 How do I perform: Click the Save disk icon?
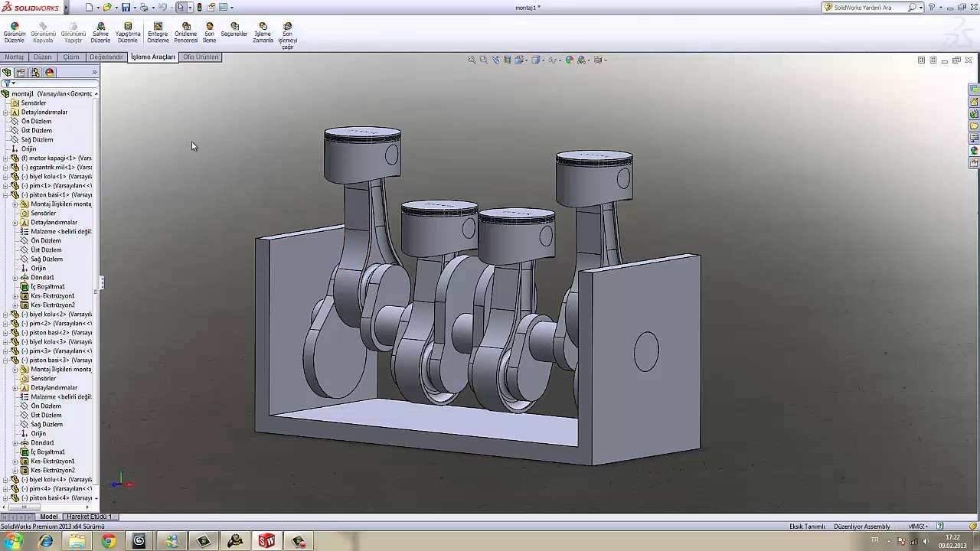point(126,7)
